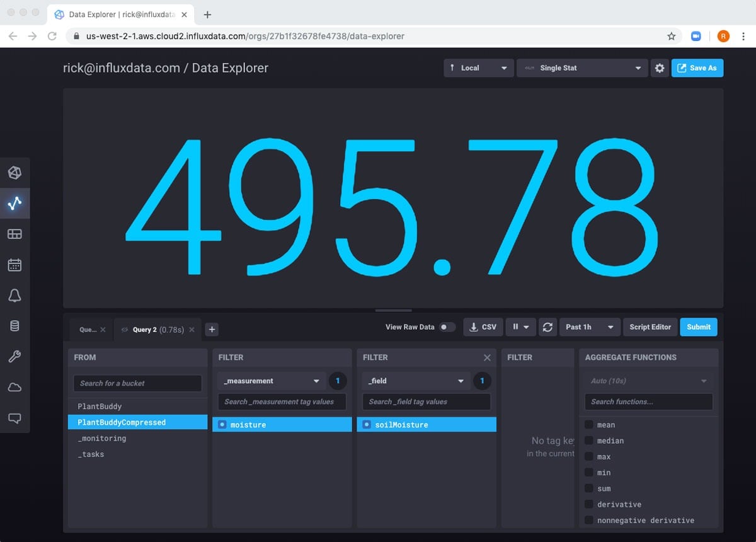
Task: Select the PlantBuddy bucket
Action: coord(100,407)
